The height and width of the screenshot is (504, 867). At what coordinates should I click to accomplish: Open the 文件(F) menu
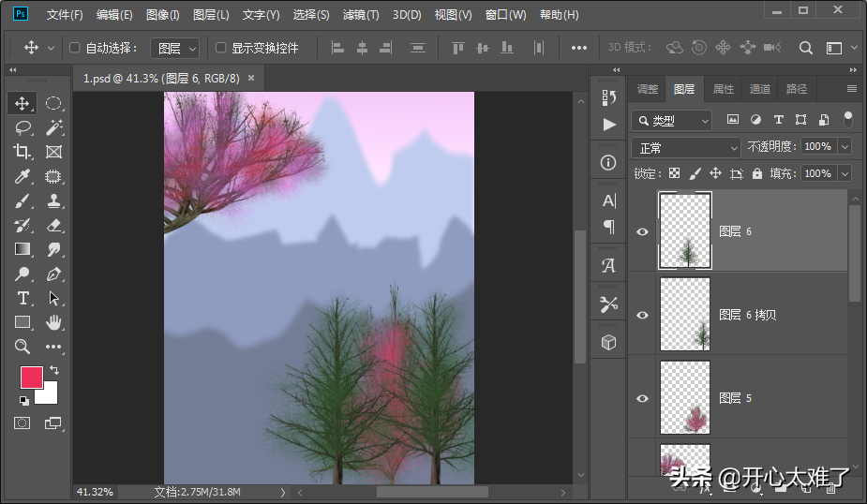pyautogui.click(x=64, y=15)
